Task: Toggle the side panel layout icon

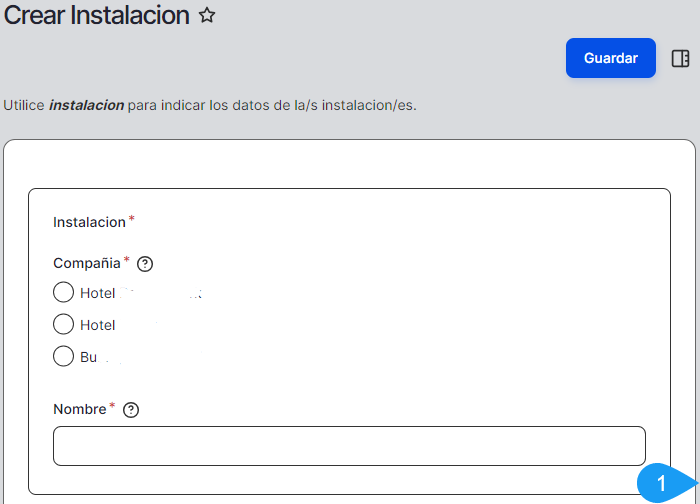Action: point(680,58)
